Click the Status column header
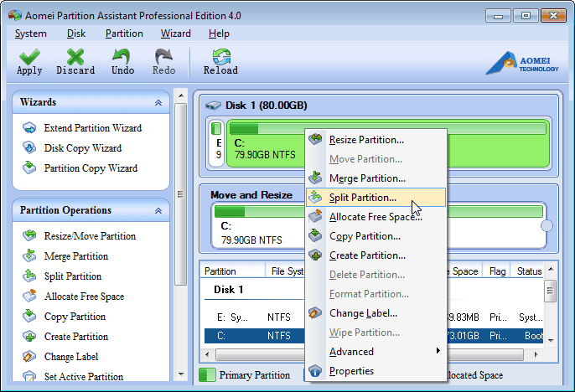 [x=529, y=271]
